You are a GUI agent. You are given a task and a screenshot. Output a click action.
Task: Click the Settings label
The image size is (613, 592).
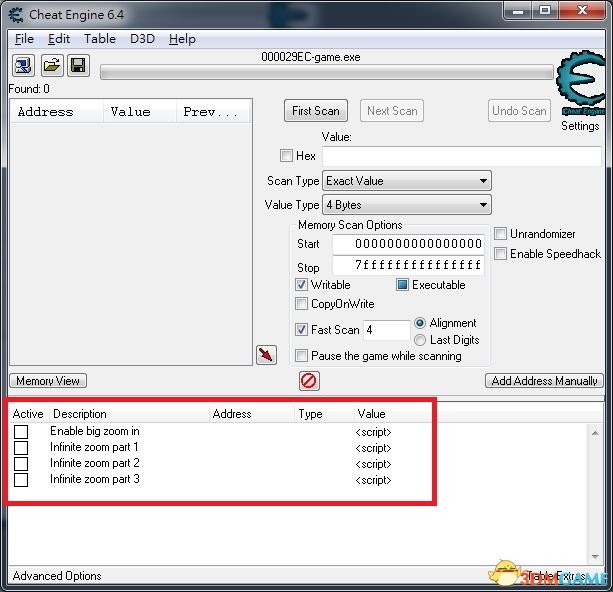tap(580, 126)
